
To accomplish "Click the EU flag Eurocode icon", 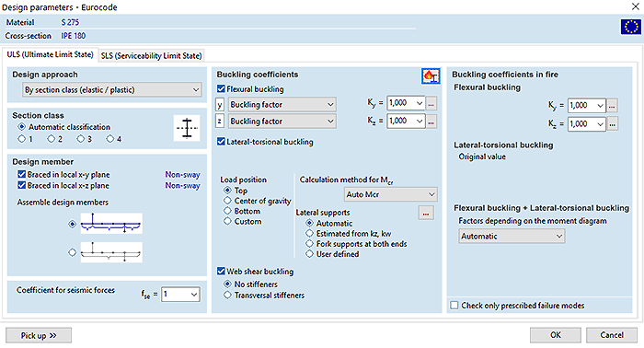I will (630, 27).
